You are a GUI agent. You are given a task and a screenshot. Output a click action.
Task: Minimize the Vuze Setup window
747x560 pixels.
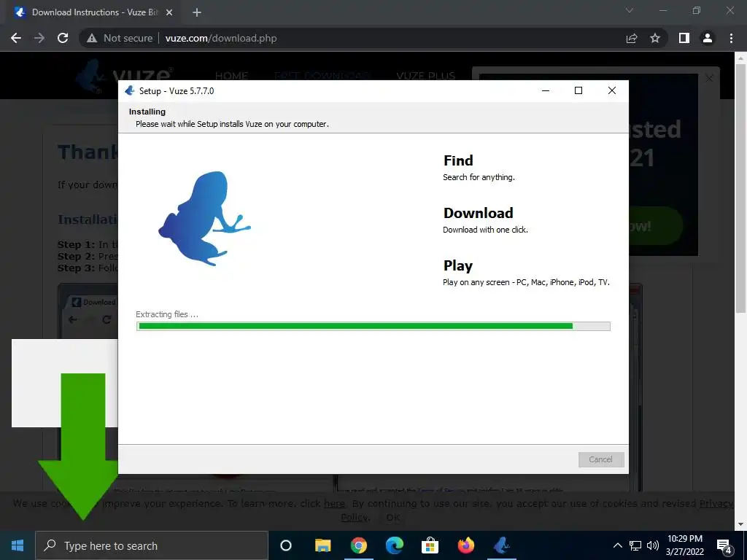546,90
